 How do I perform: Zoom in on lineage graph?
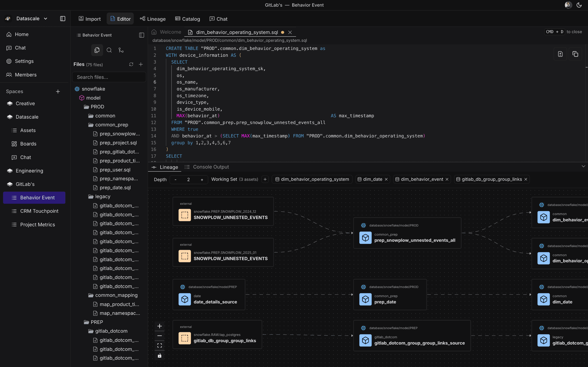[x=159, y=326]
